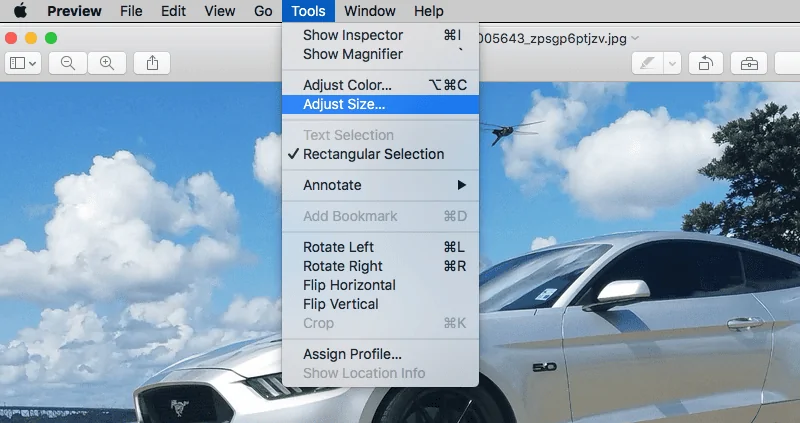Choose Flip Vertical
Screen dimensions: 800x423
tap(381, 304)
